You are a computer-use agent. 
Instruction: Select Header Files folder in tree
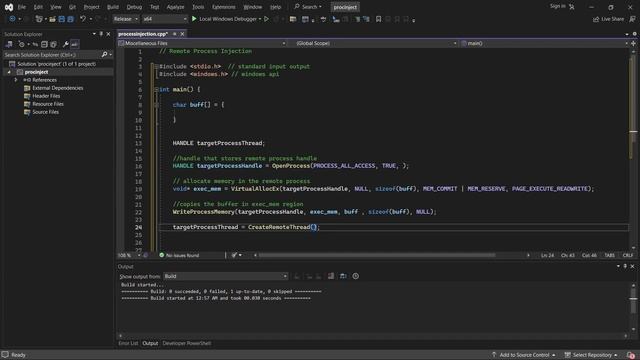[46, 96]
